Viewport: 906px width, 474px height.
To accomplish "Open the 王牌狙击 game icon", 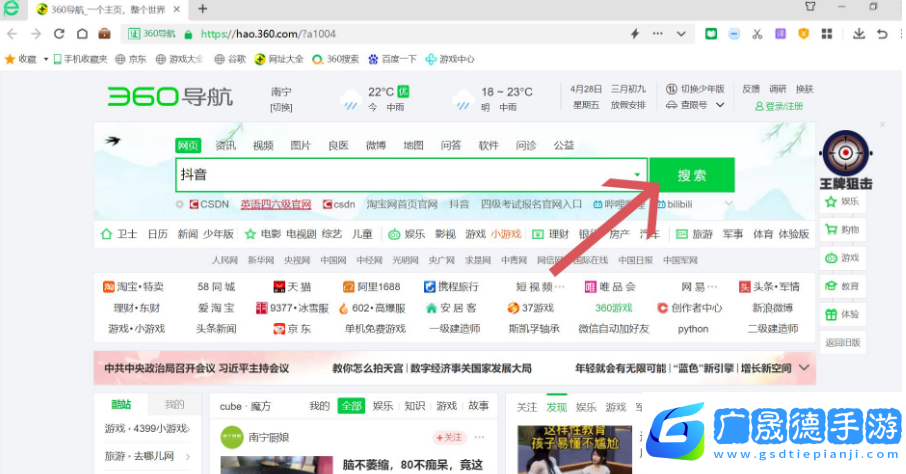I will [x=845, y=160].
